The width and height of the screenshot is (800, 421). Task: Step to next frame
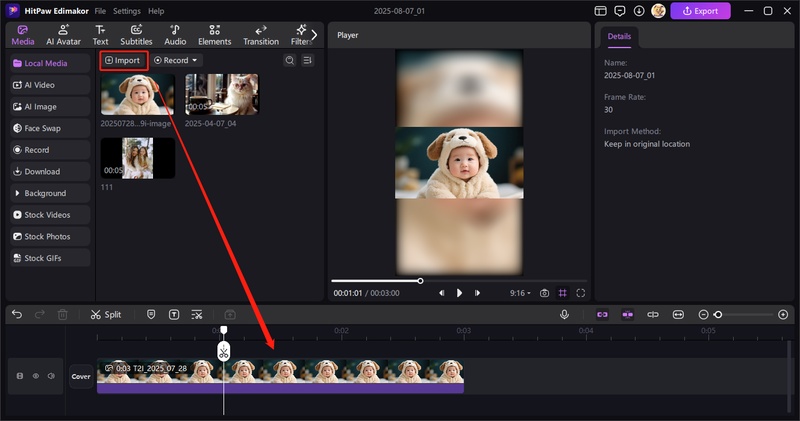(477, 293)
